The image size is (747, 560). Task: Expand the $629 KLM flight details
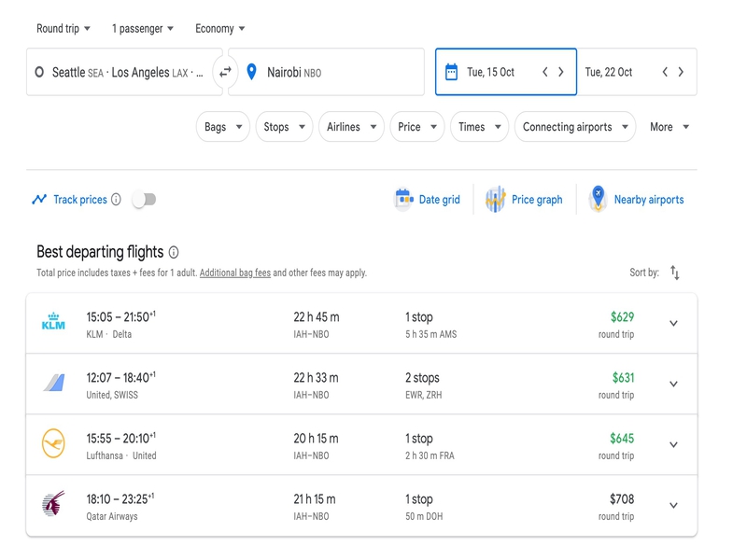coord(673,323)
